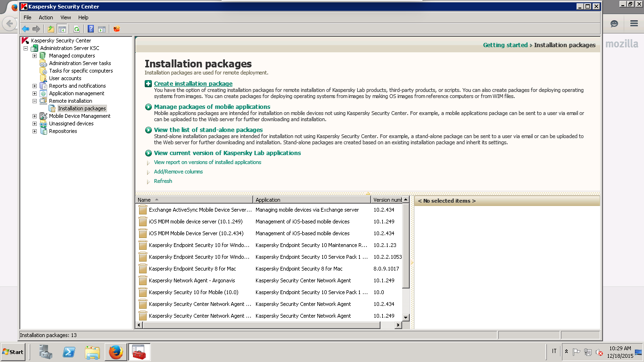Click the Version number column header
This screenshot has width=644, height=362.
[x=387, y=200]
